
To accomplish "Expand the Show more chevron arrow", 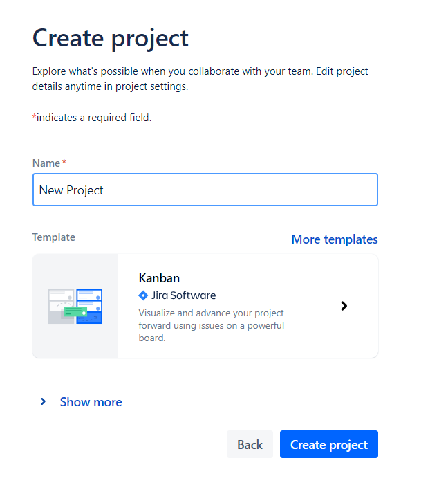I will pos(43,401).
